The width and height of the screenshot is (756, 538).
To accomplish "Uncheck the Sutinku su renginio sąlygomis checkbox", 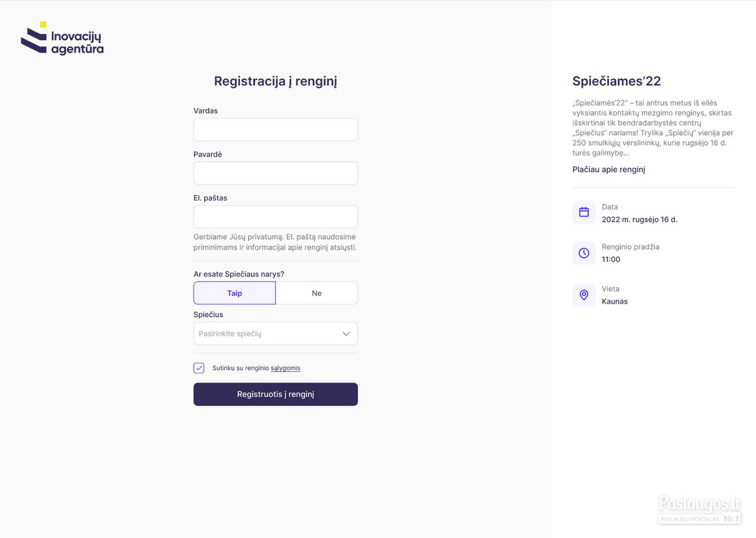I will (x=199, y=368).
